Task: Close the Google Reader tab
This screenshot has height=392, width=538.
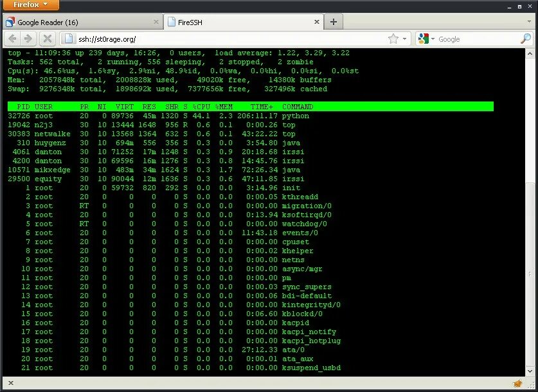Action: pyautogui.click(x=156, y=22)
